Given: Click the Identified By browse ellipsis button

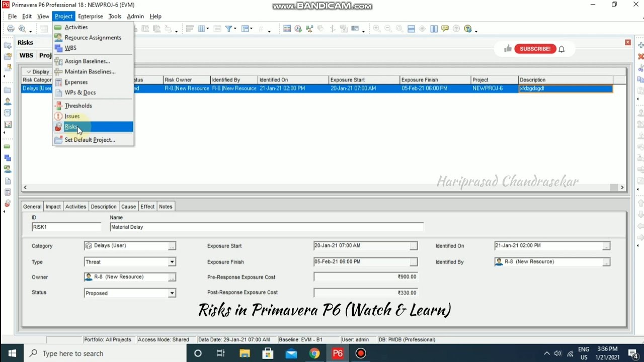Looking at the screenshot, I should coord(606,262).
